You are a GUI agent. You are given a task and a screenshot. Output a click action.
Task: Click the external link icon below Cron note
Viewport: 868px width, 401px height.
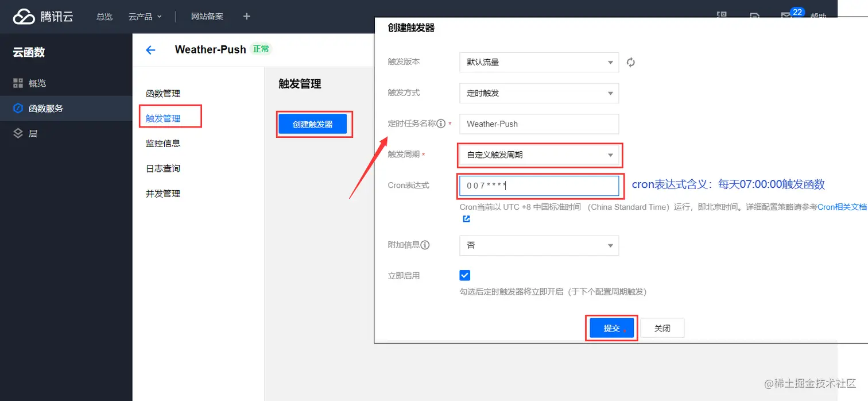(466, 219)
